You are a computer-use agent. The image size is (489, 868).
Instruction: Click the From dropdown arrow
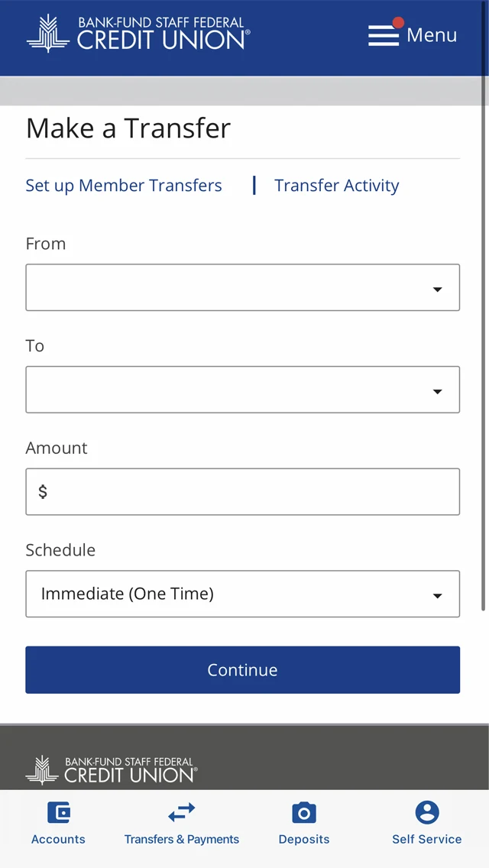tap(437, 289)
